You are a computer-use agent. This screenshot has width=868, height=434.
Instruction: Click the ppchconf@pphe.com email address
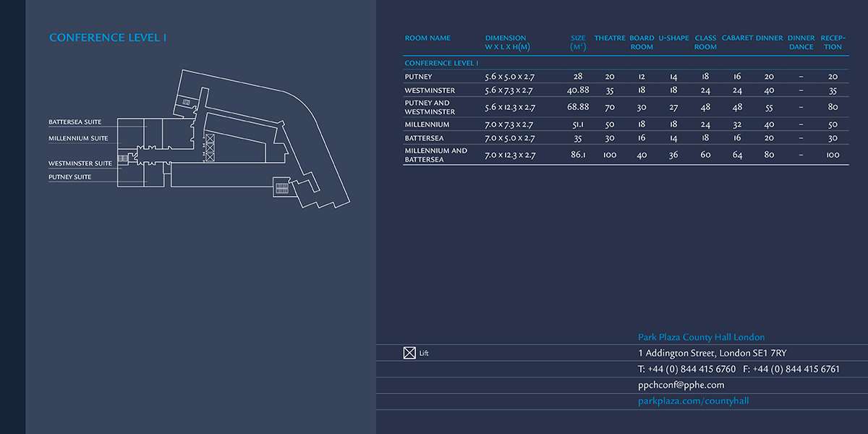tap(681, 385)
